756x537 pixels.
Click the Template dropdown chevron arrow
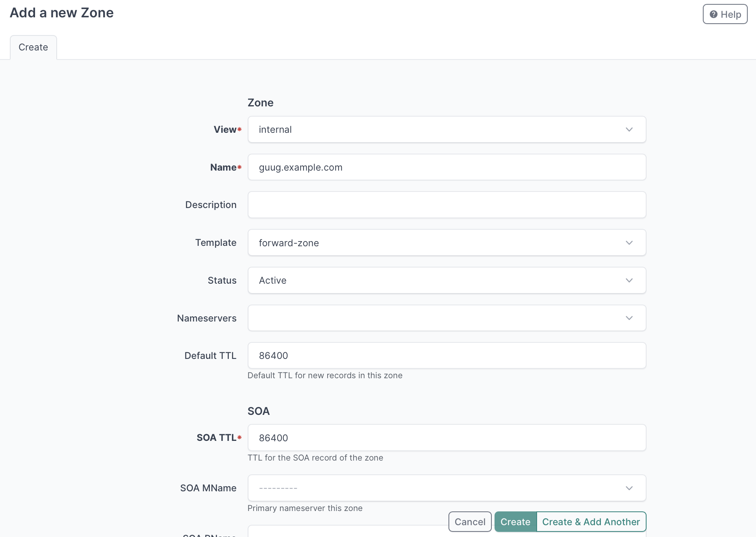(629, 243)
